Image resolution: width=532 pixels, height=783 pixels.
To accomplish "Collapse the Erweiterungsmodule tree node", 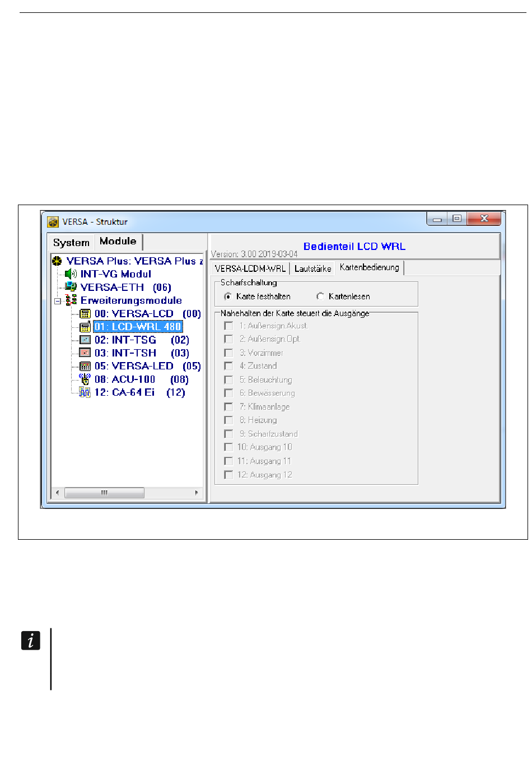I will coord(57,301).
